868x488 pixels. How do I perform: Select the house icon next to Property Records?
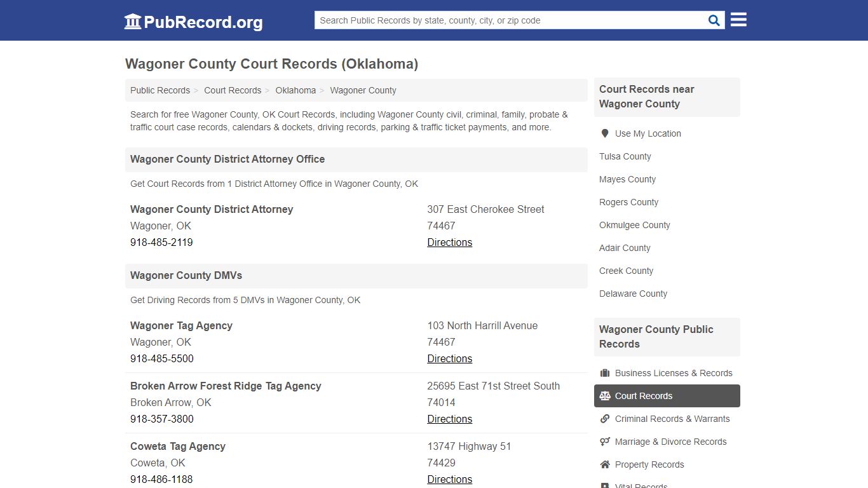tap(605, 464)
